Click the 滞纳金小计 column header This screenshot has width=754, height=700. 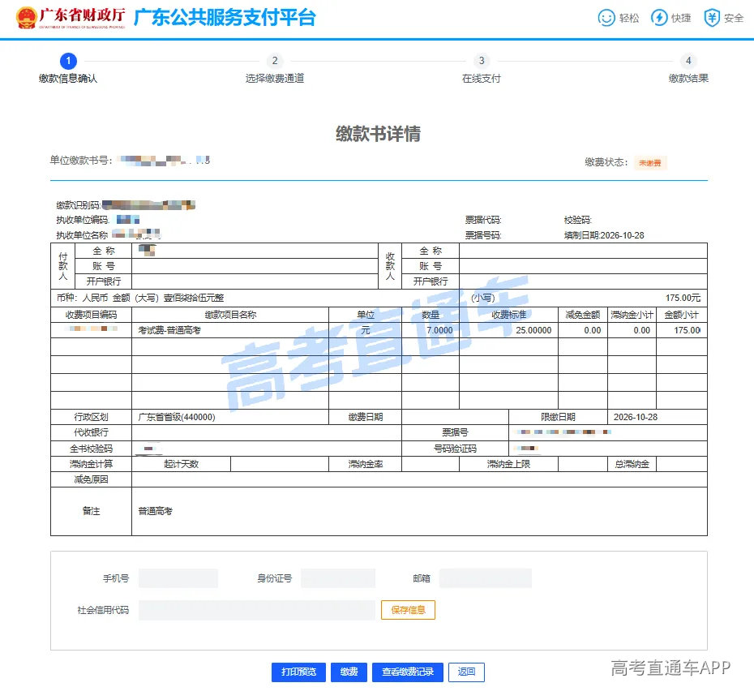pos(632,315)
